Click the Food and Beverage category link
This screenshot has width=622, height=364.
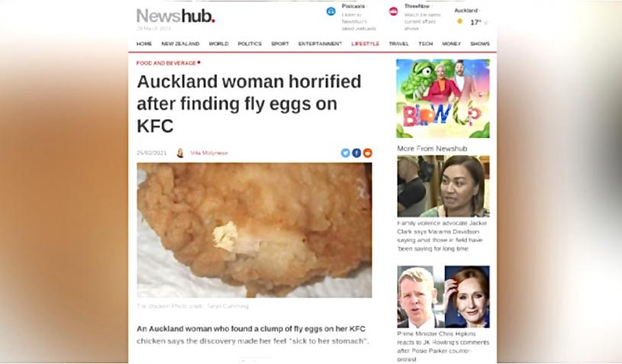pos(166,63)
